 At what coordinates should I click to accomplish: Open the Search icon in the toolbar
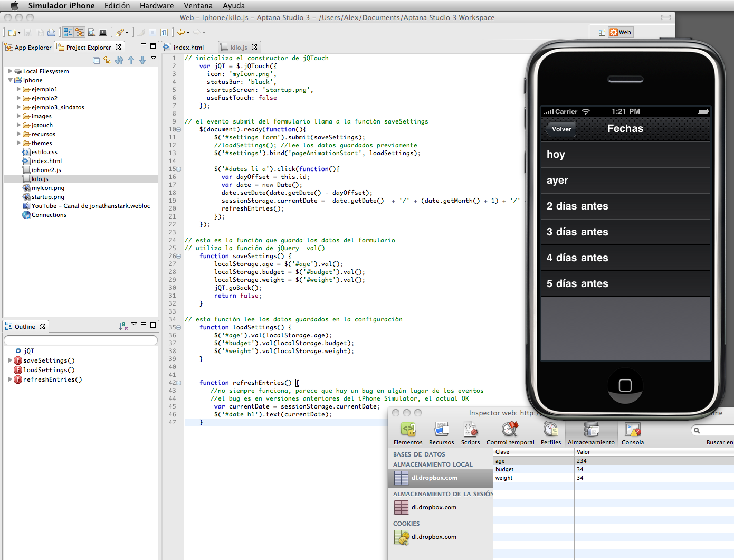coord(91,32)
